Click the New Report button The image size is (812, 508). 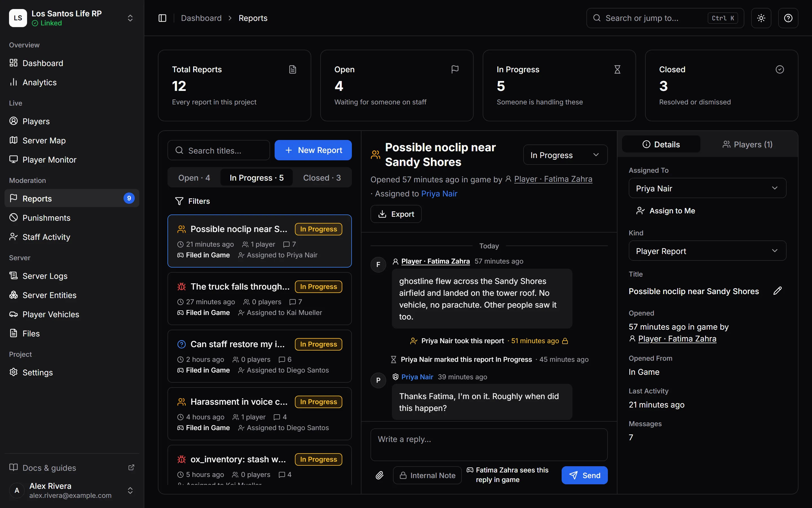pos(313,150)
